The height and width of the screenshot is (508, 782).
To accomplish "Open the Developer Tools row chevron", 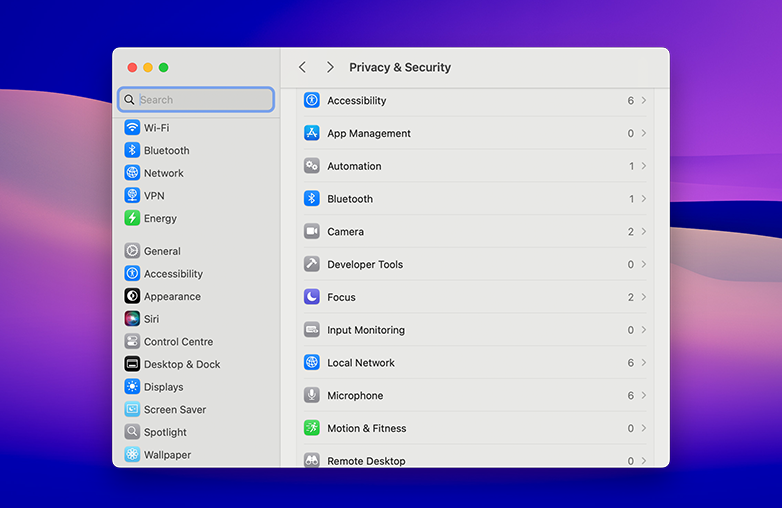I will coord(644,264).
